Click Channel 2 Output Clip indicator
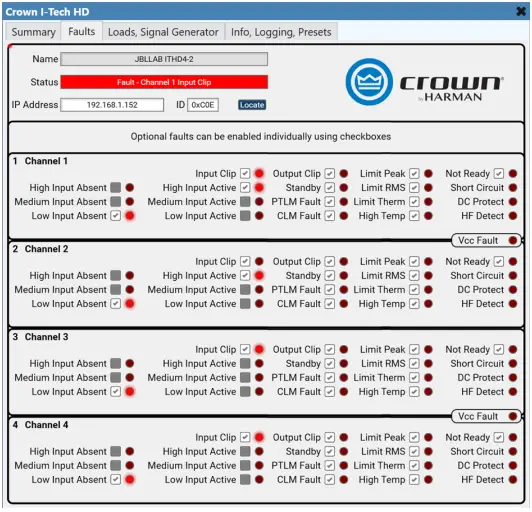Screen dimensions: 532x512 [344, 262]
